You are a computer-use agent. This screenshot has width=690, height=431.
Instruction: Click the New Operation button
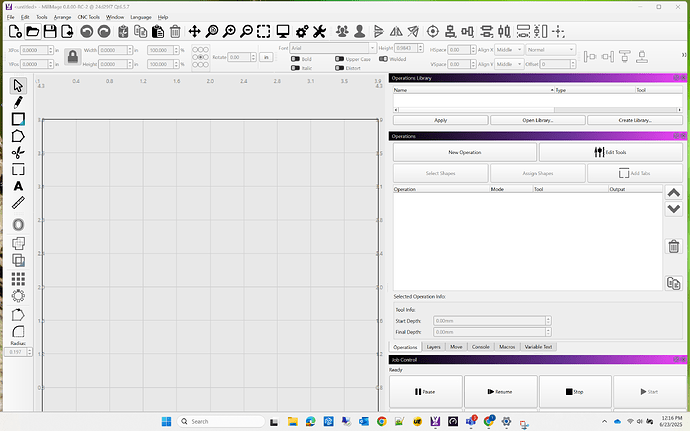[465, 152]
